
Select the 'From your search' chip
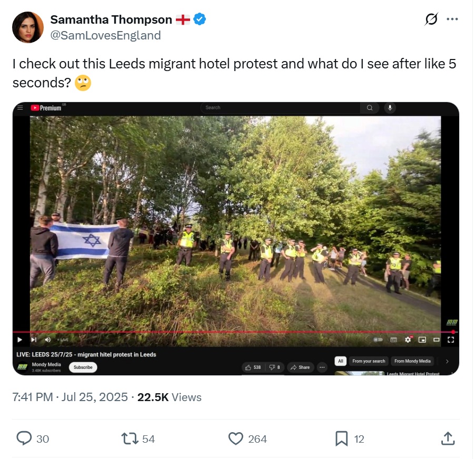click(x=369, y=361)
